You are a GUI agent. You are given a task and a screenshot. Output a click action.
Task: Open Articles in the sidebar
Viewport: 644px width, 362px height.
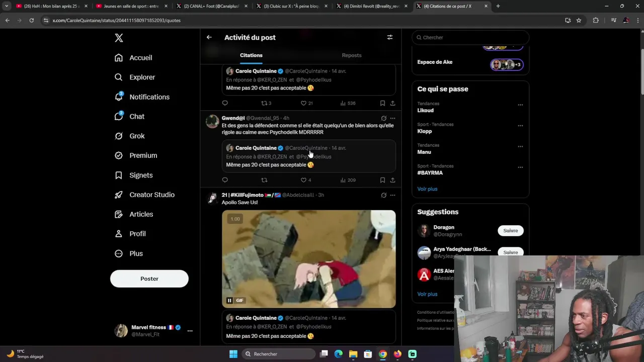134,214
